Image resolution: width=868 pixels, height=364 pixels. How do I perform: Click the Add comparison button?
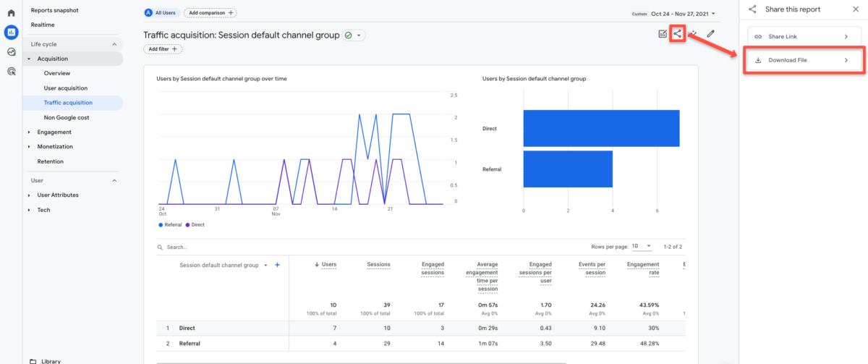click(x=210, y=13)
